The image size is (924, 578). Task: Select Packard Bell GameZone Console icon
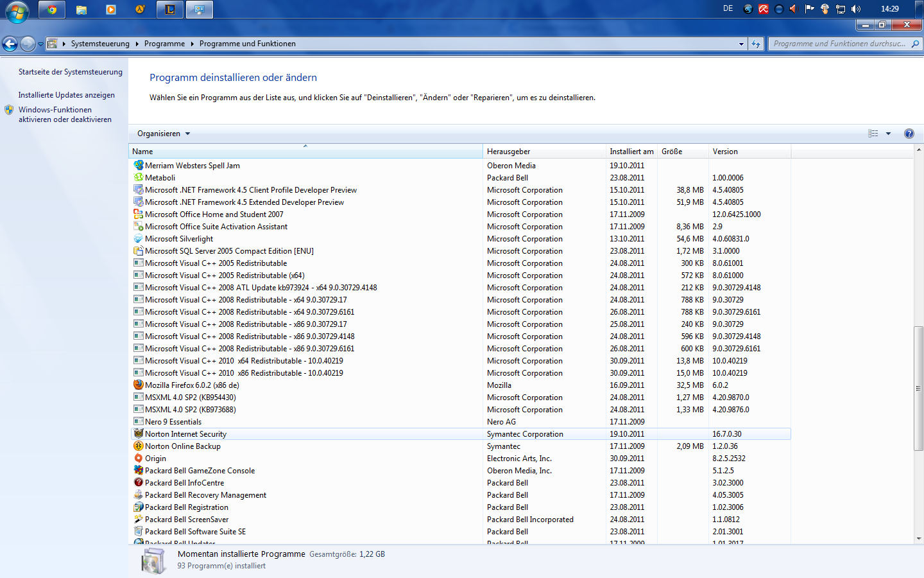(x=138, y=470)
